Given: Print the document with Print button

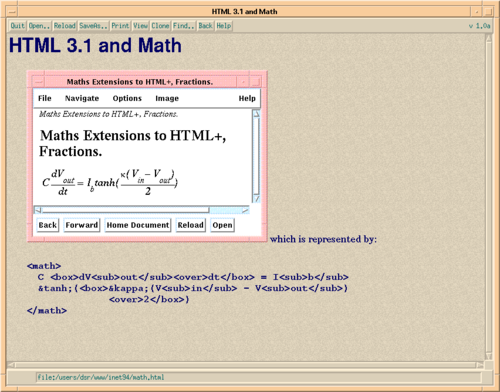Looking at the screenshot, I should (x=120, y=26).
